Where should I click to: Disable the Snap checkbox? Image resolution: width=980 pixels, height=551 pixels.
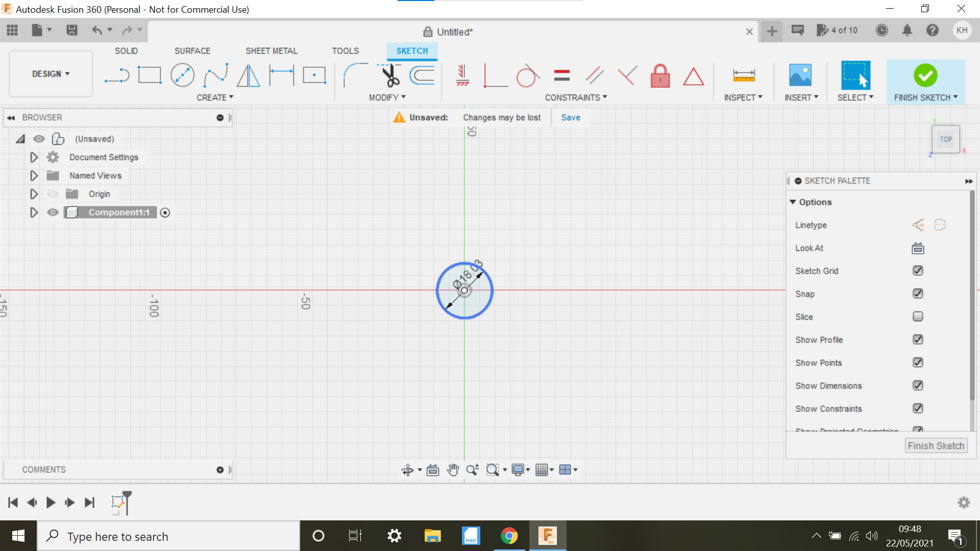pos(918,294)
